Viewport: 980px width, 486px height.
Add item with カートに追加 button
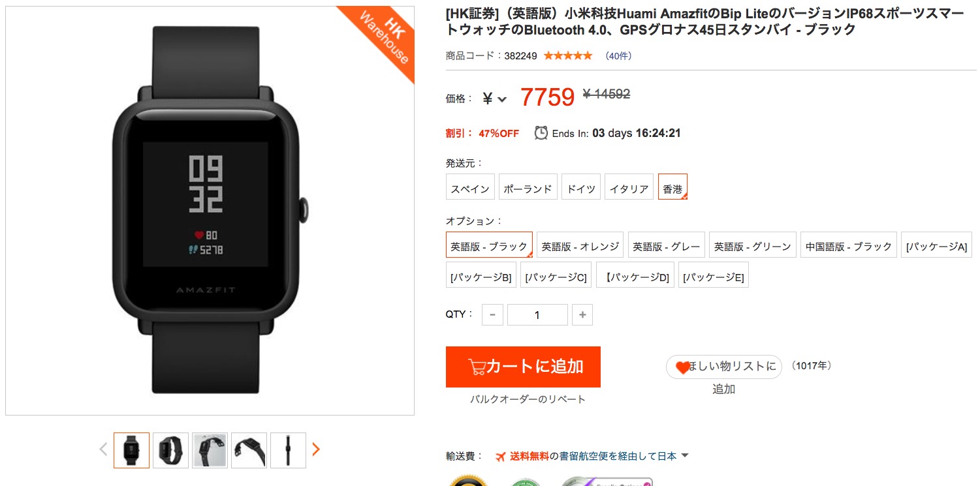pos(523,367)
